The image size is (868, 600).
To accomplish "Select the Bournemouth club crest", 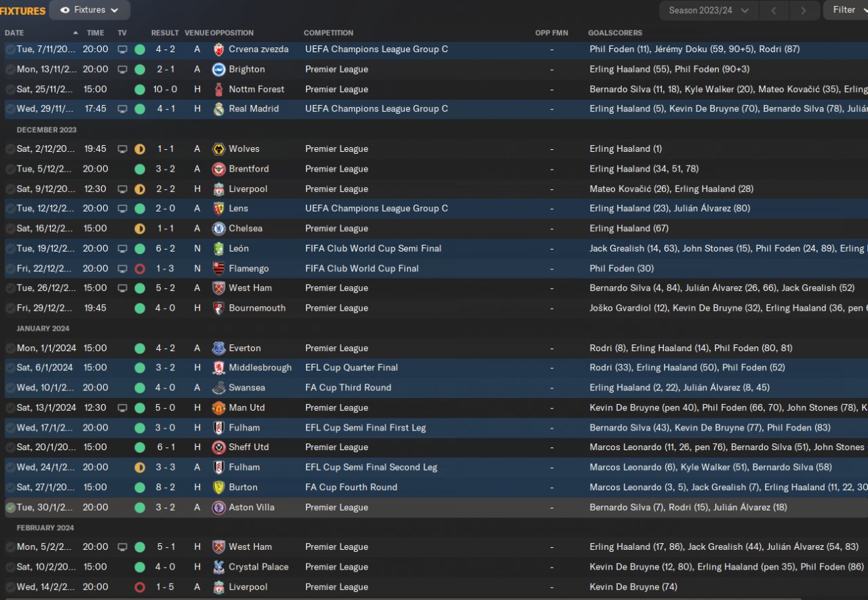I will pyautogui.click(x=218, y=308).
